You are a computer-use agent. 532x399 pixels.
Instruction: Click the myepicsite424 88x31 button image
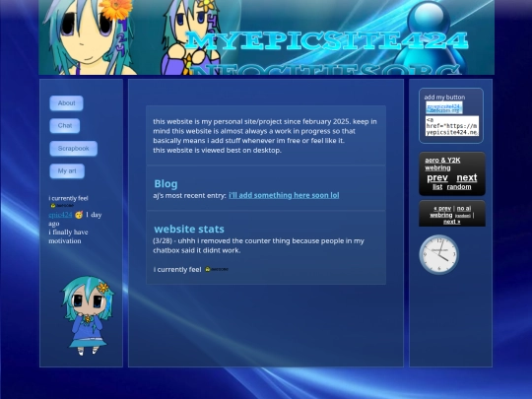coord(443,108)
